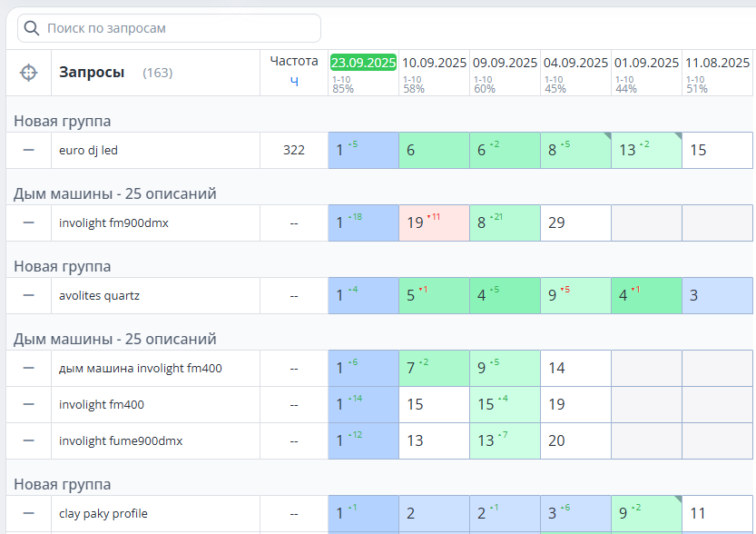Select the 10.09.2025 date column header

click(x=435, y=63)
